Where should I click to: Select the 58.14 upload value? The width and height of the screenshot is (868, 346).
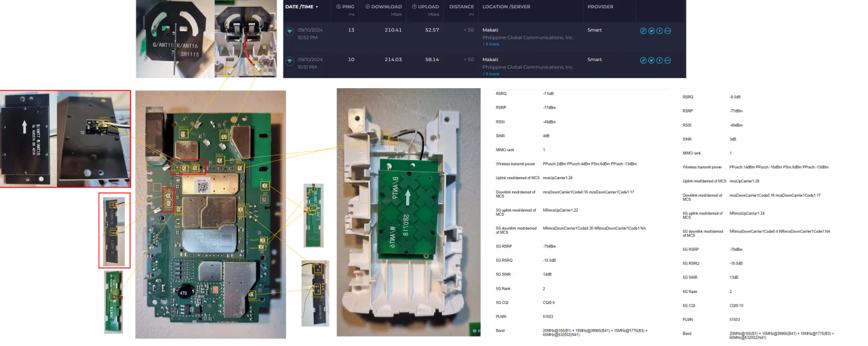click(x=432, y=59)
